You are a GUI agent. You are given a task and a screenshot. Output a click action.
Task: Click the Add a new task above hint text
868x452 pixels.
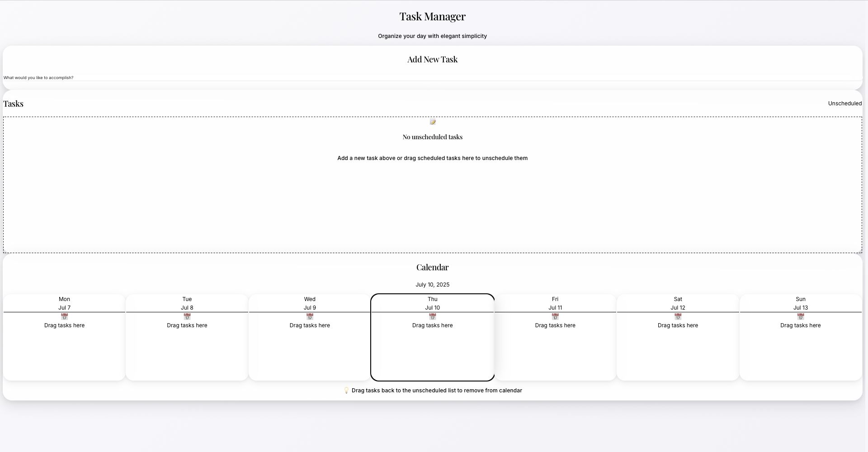coord(433,158)
